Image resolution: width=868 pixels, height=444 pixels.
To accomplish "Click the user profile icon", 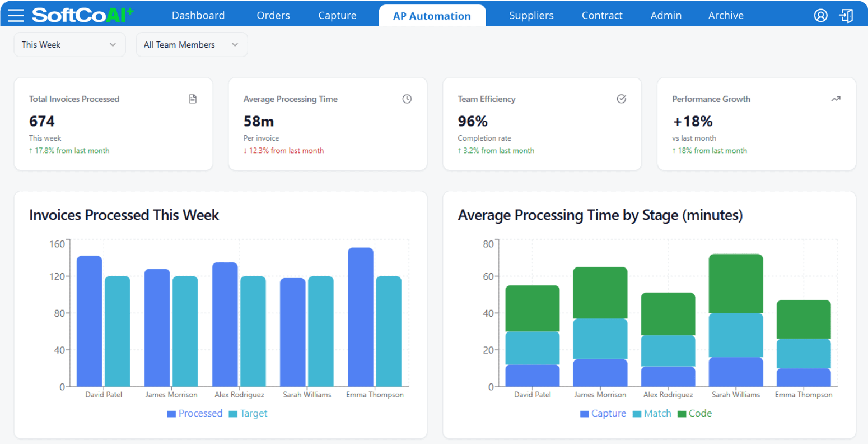I will click(820, 15).
